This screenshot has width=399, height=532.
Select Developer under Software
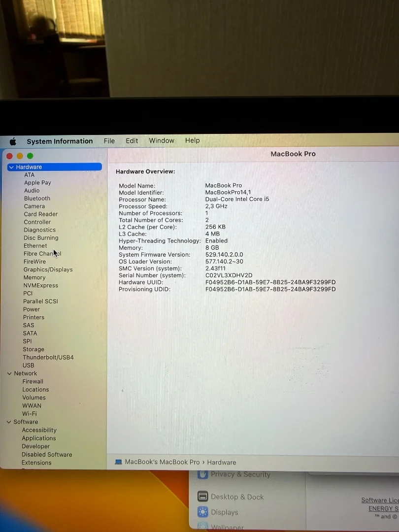tap(35, 446)
